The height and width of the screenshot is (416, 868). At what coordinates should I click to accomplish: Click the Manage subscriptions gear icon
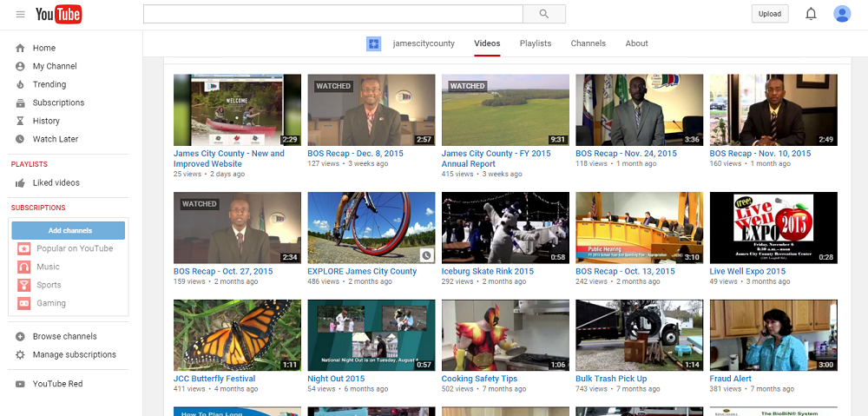point(21,354)
